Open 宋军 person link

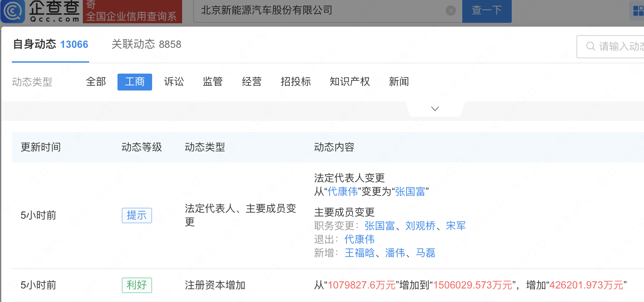[x=456, y=226]
